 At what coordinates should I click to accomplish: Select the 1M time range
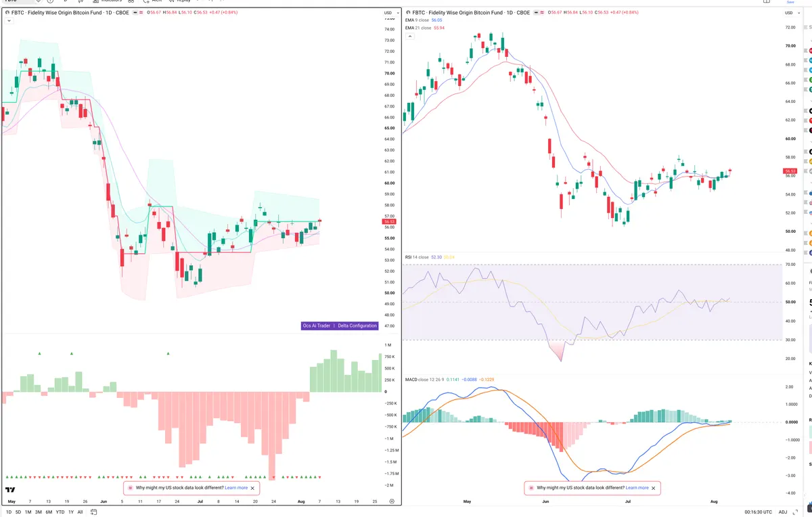pyautogui.click(x=28, y=512)
